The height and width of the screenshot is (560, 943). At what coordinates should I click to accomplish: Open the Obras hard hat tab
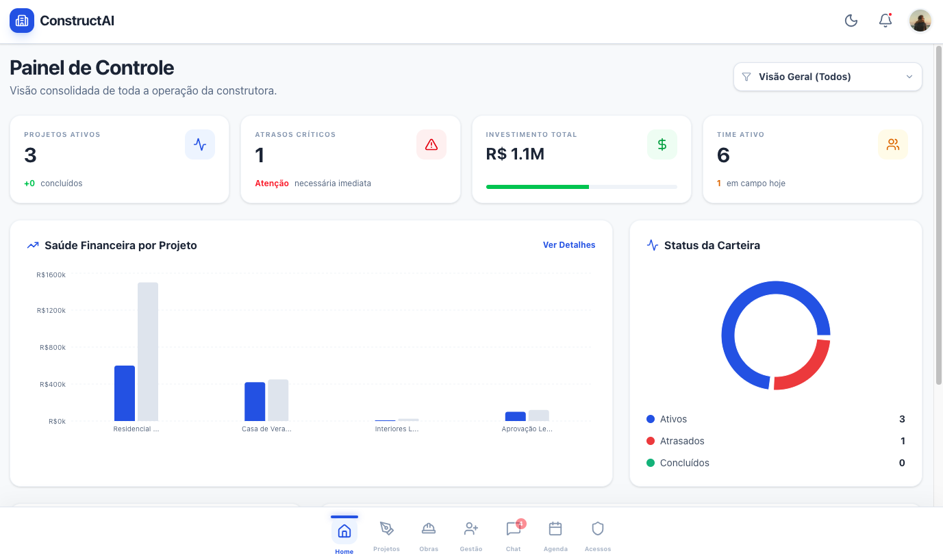tap(429, 535)
